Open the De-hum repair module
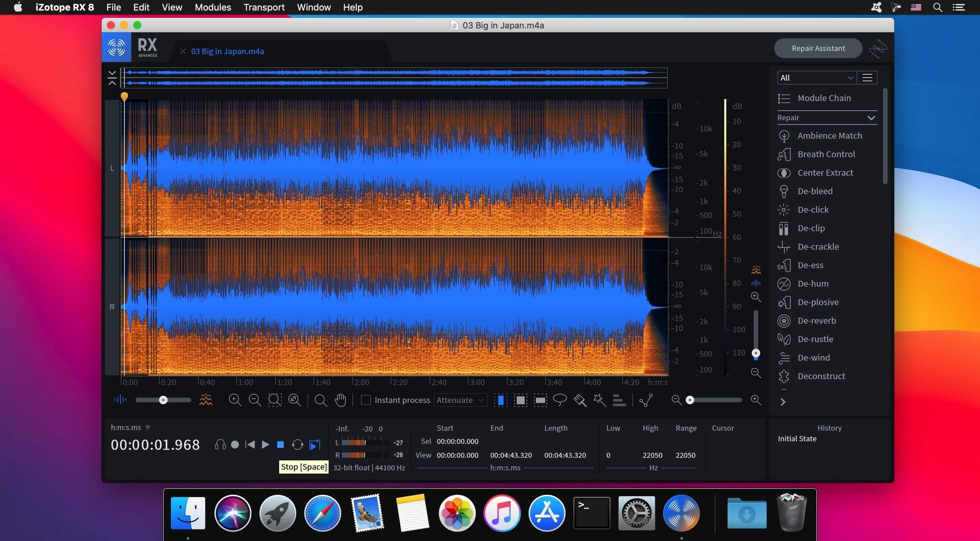The image size is (980, 541). click(x=813, y=284)
